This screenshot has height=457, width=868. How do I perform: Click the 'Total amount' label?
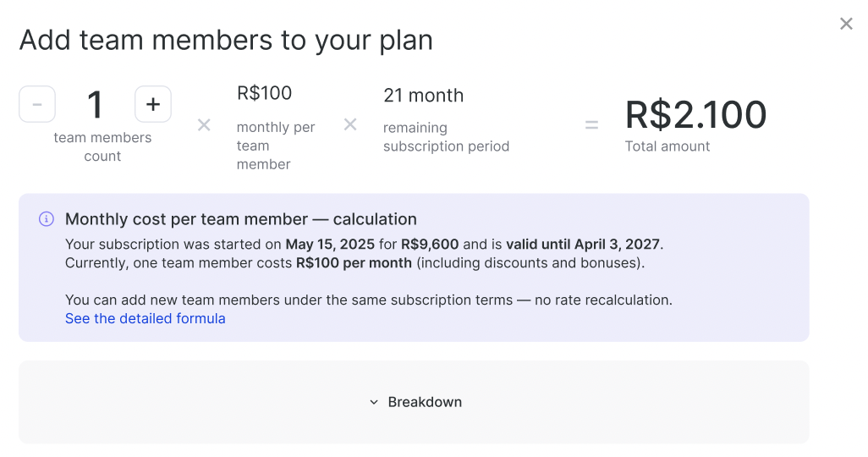click(667, 146)
